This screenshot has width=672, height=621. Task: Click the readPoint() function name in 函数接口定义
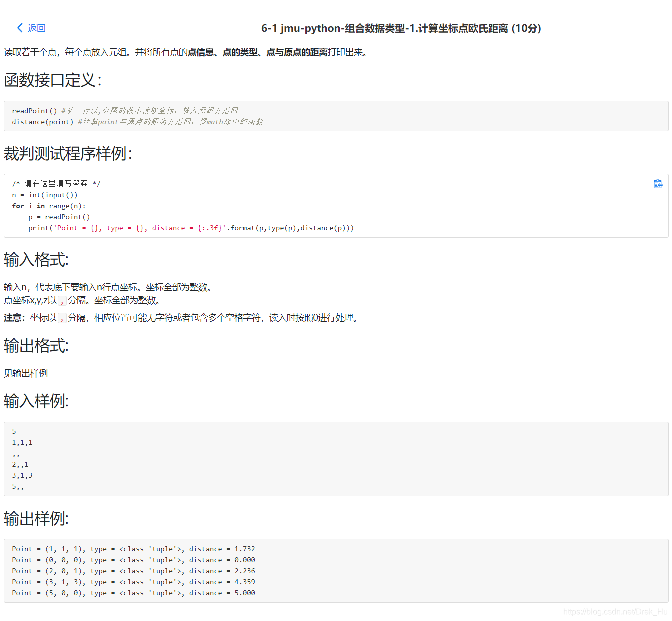(34, 110)
